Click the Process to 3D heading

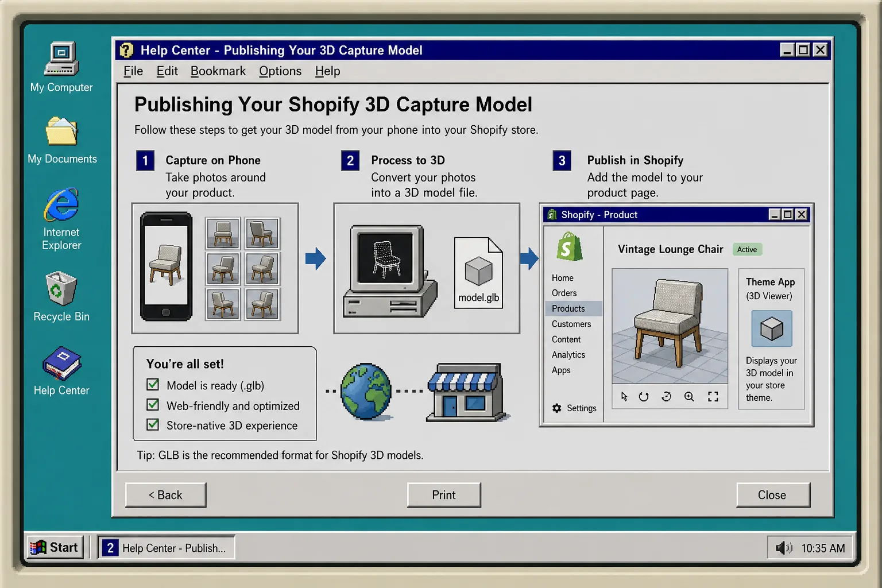[408, 160]
